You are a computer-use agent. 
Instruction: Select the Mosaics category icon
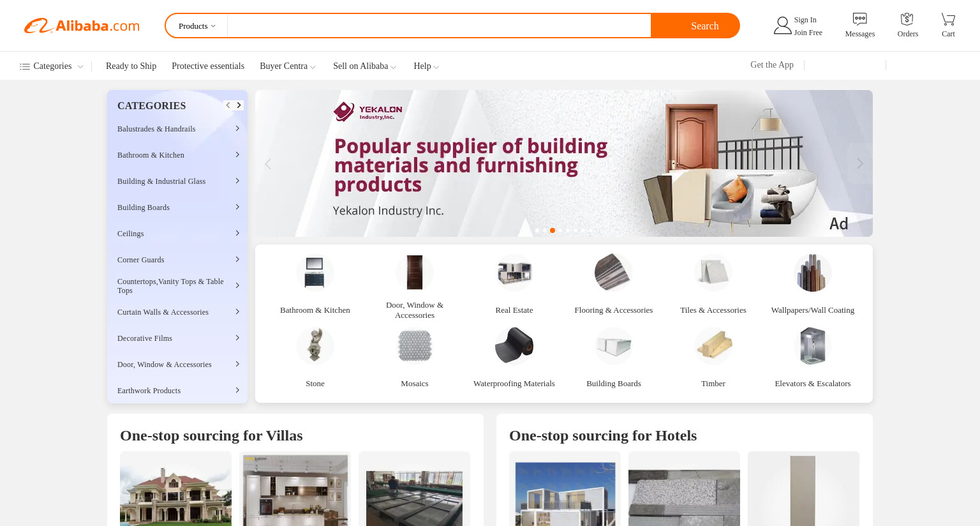[414, 346]
